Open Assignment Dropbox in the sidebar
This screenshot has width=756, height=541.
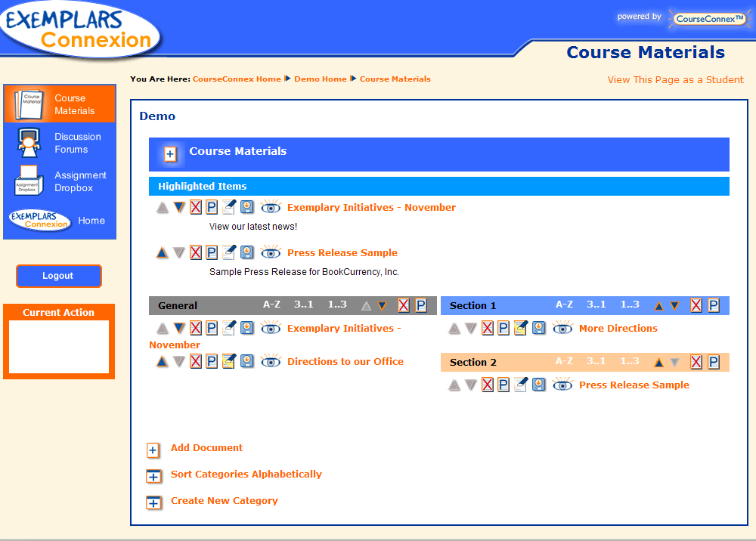pos(80,181)
